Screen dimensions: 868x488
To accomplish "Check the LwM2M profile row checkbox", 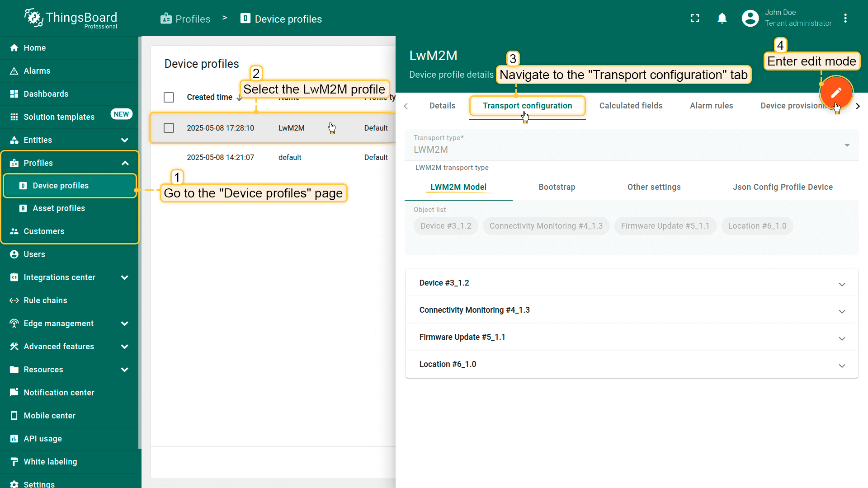I will [169, 128].
